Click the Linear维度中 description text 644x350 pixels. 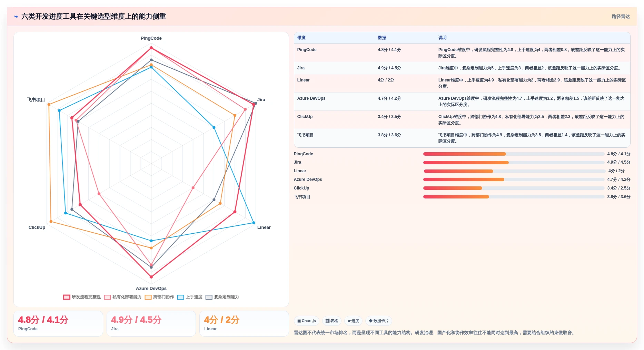[532, 83]
